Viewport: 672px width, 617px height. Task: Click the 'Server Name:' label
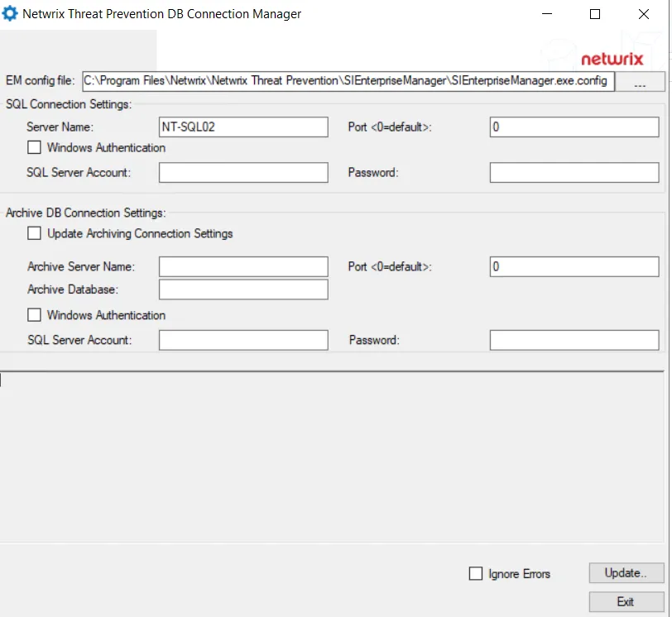pyautogui.click(x=60, y=127)
